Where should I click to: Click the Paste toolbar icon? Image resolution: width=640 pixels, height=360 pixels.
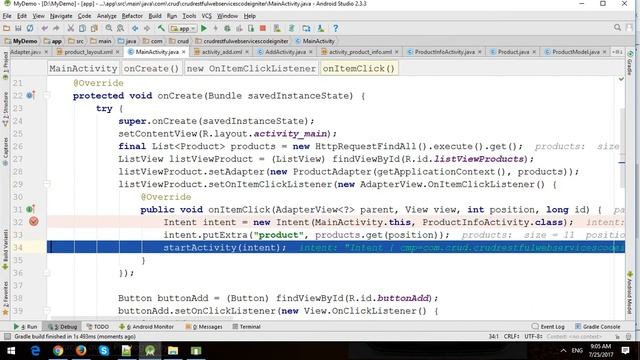(x=94, y=28)
